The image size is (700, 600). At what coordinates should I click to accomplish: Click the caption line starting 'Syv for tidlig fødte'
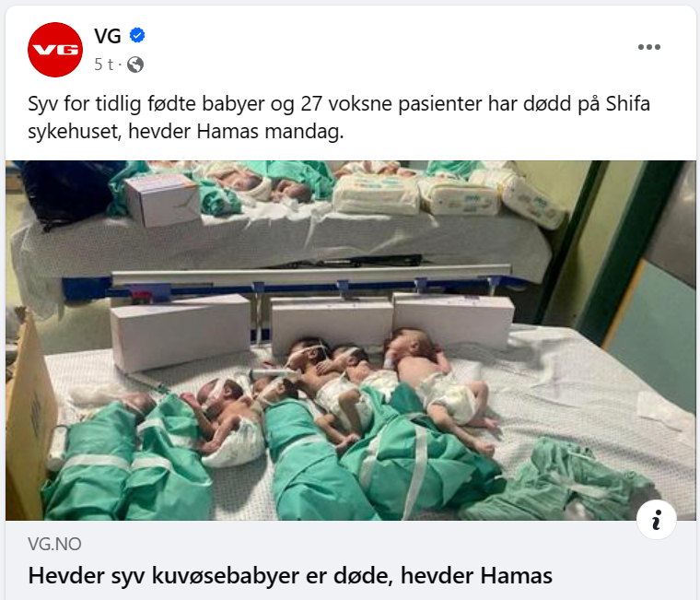coord(339,103)
